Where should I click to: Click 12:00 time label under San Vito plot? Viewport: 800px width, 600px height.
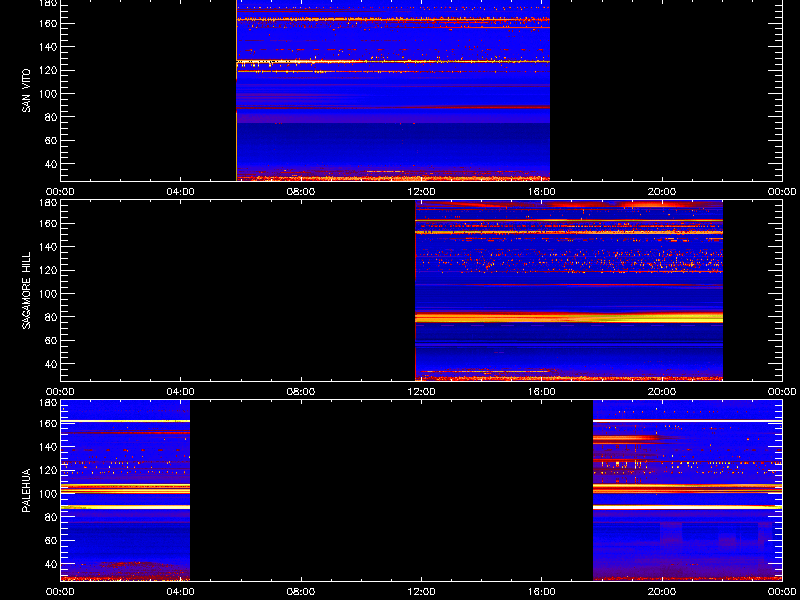(421, 192)
